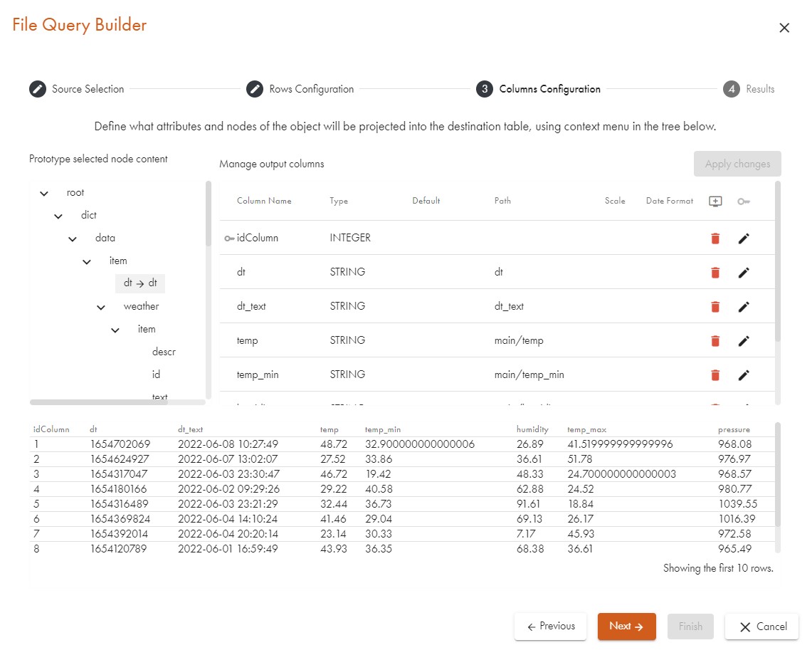
Task: Click the key icon in table header
Action: (x=744, y=201)
